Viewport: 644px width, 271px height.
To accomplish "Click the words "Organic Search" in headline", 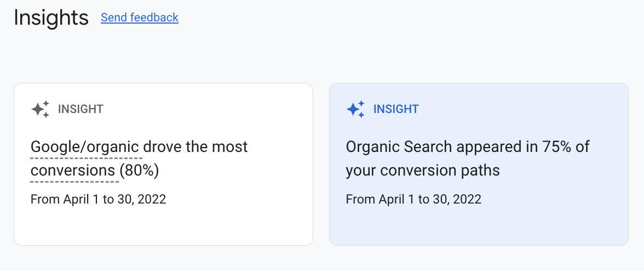I will click(x=399, y=147).
